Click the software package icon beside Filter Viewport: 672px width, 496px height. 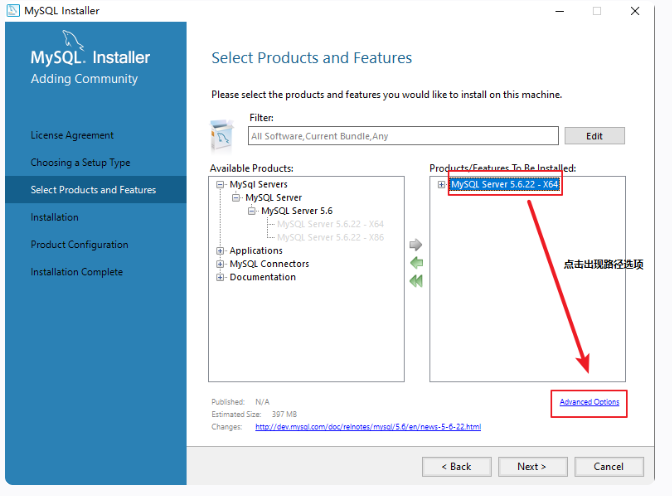pyautogui.click(x=222, y=135)
